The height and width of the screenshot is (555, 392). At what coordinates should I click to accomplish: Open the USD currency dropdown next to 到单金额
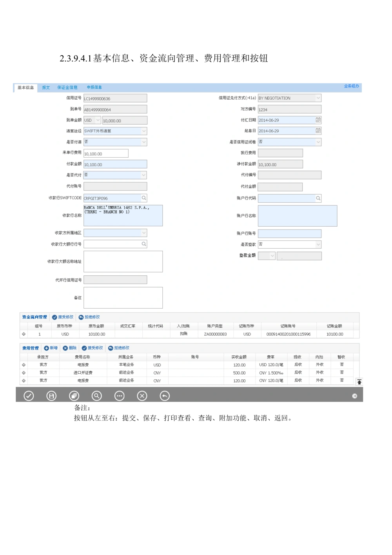click(98, 120)
